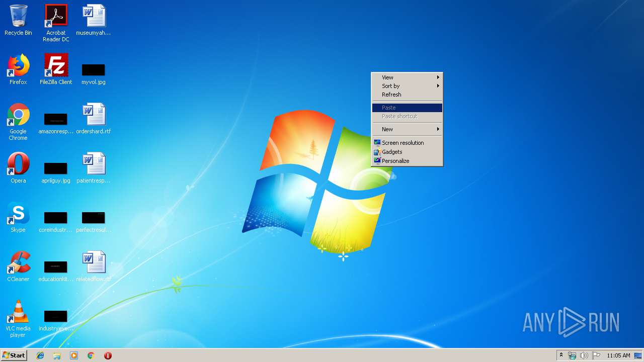Open the network tray icon
The image size is (644, 362).
572,355
